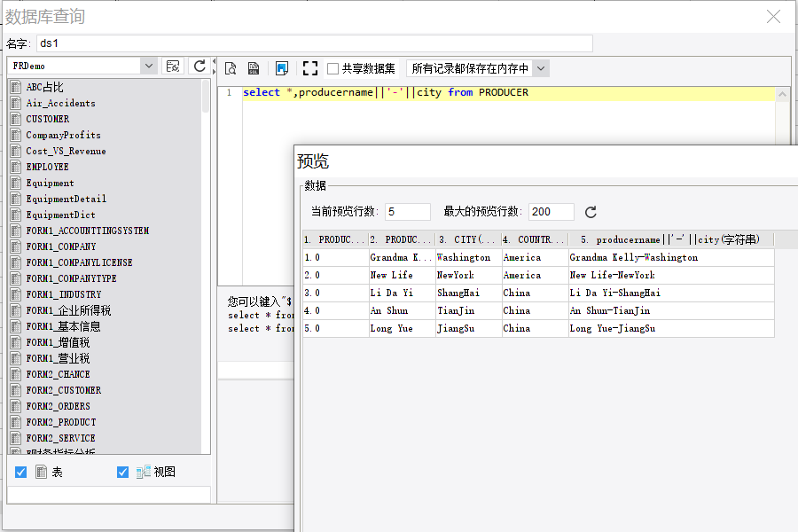Click the table view settings icon

173,66
